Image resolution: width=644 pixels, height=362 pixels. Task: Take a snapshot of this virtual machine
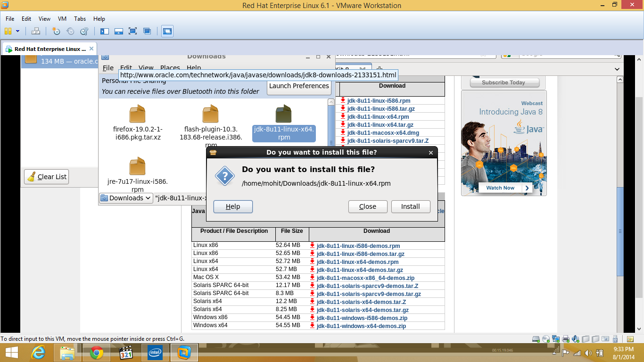click(56, 31)
